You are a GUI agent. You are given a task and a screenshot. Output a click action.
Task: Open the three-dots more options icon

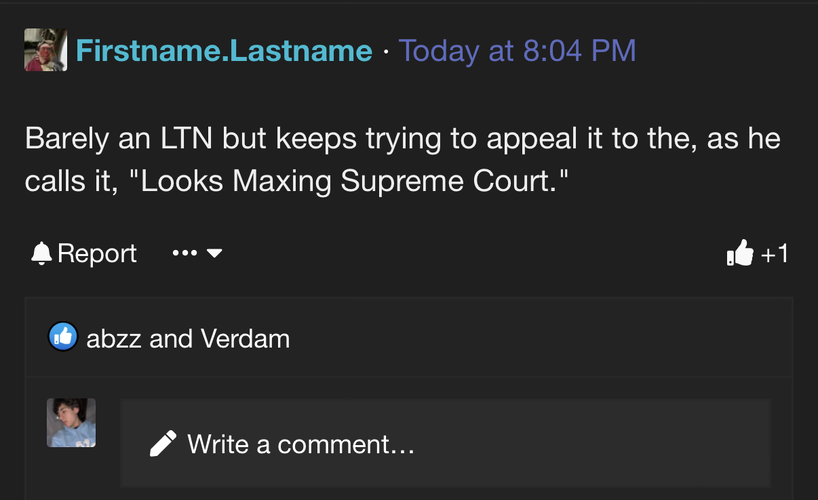185,253
